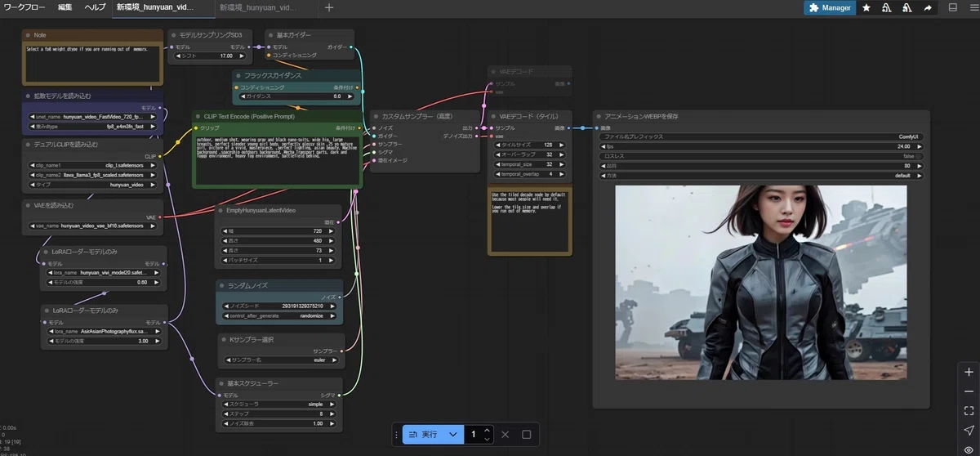The height and width of the screenshot is (456, 980).
Task: Collapse the フラックスガイダンス node via dot
Action: pos(239,75)
